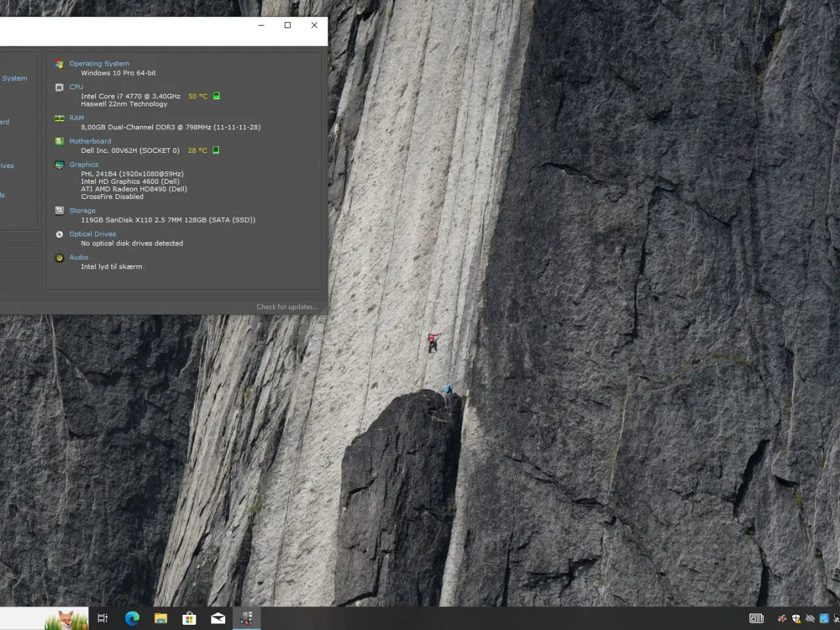Viewport: 840px width, 630px height.
Task: Select the CPU icon in Speccy summary
Action: [x=59, y=87]
